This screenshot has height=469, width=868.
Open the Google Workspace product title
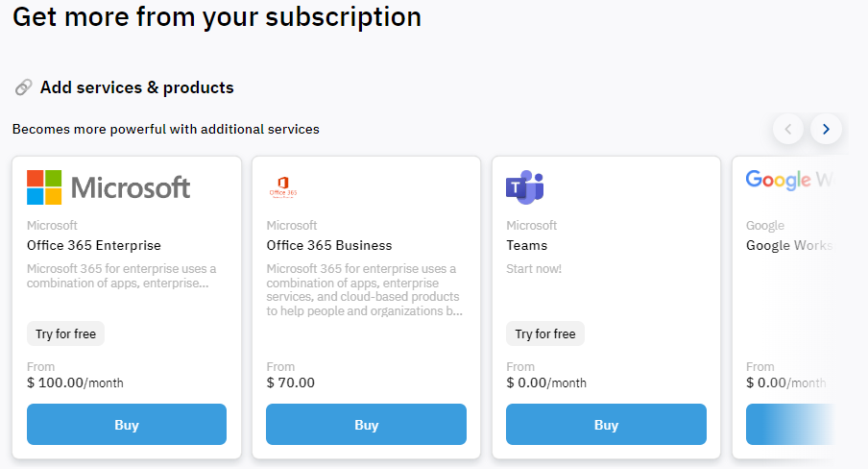click(789, 246)
